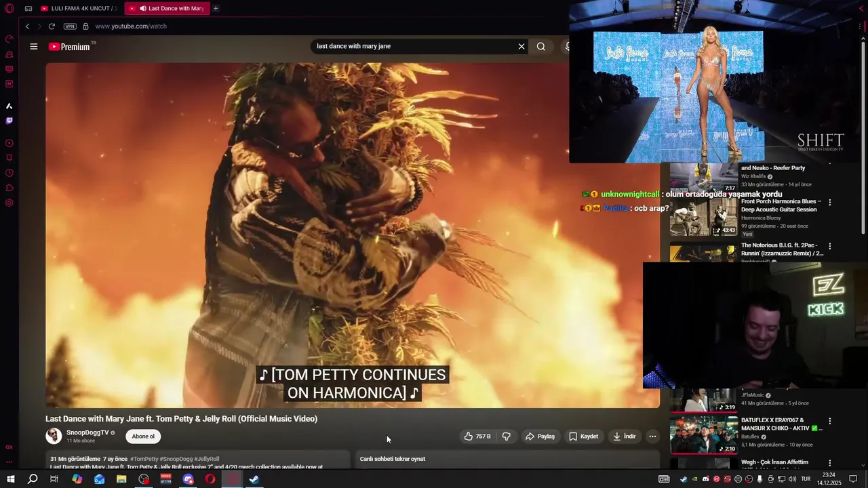Open Extensions cube icon in sidebar
868x488 pixels.
(x=9, y=188)
